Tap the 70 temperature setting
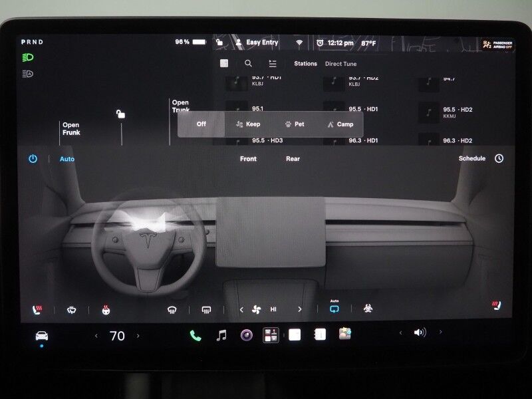The width and height of the screenshot is (532, 399). pos(117,336)
